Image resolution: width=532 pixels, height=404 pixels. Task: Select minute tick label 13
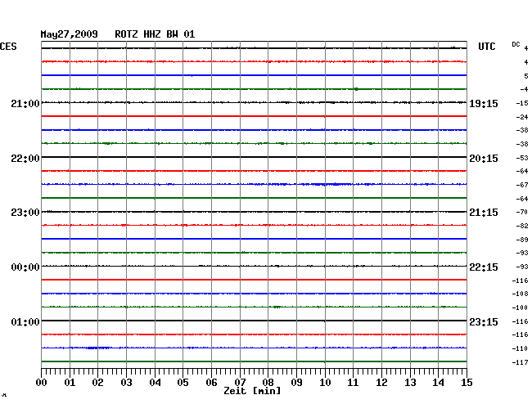pos(410,383)
